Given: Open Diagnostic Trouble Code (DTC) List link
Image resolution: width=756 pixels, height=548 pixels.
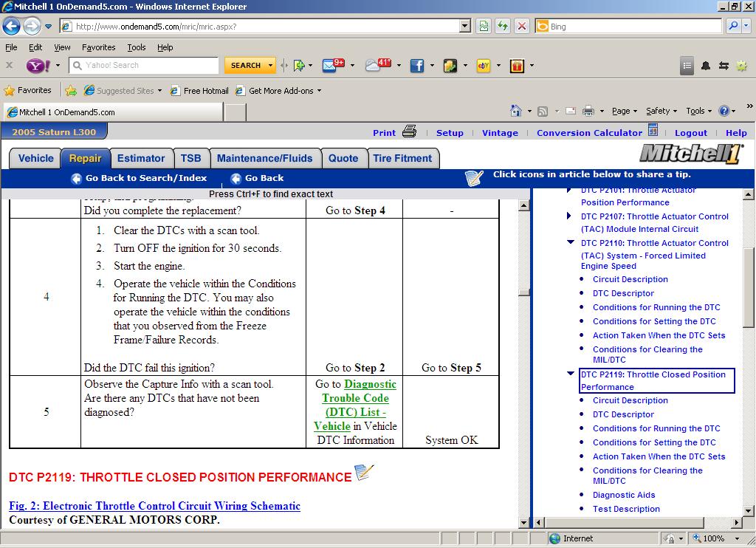Looking at the screenshot, I should (355, 405).
